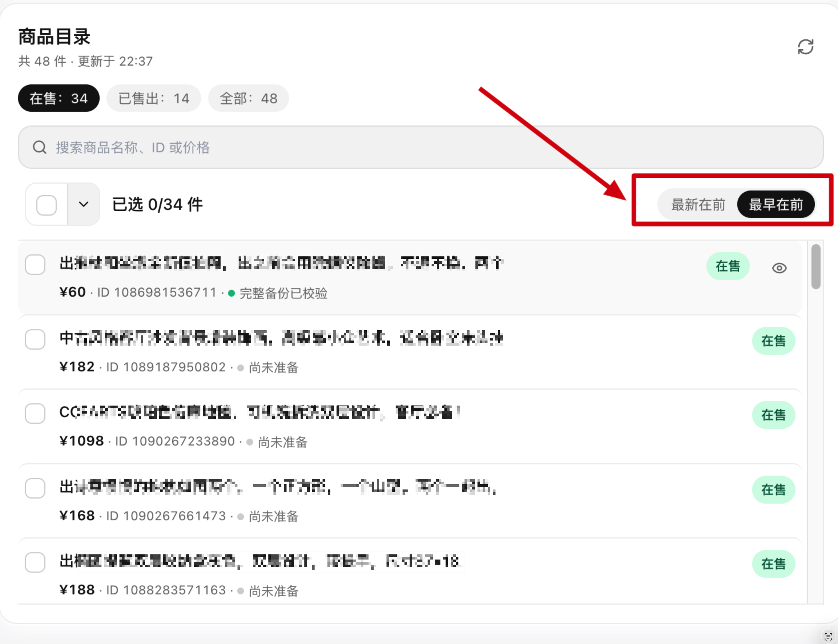
Task: Sort by 最新在前
Action: click(698, 205)
